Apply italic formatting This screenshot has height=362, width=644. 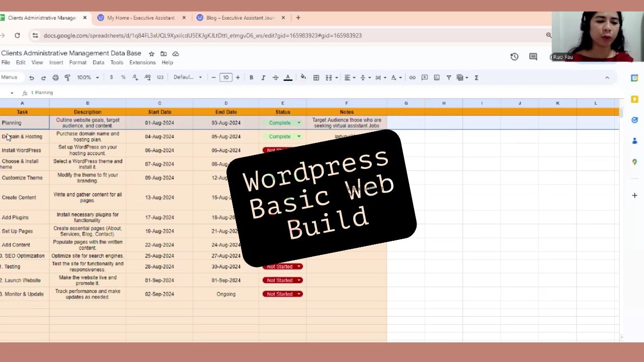[x=263, y=77]
